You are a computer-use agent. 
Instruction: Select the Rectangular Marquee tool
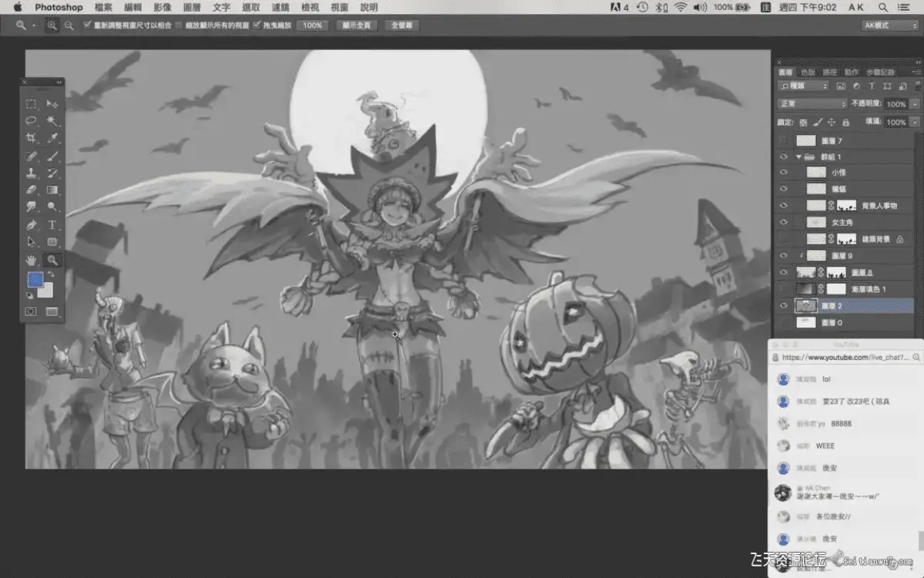coord(32,103)
